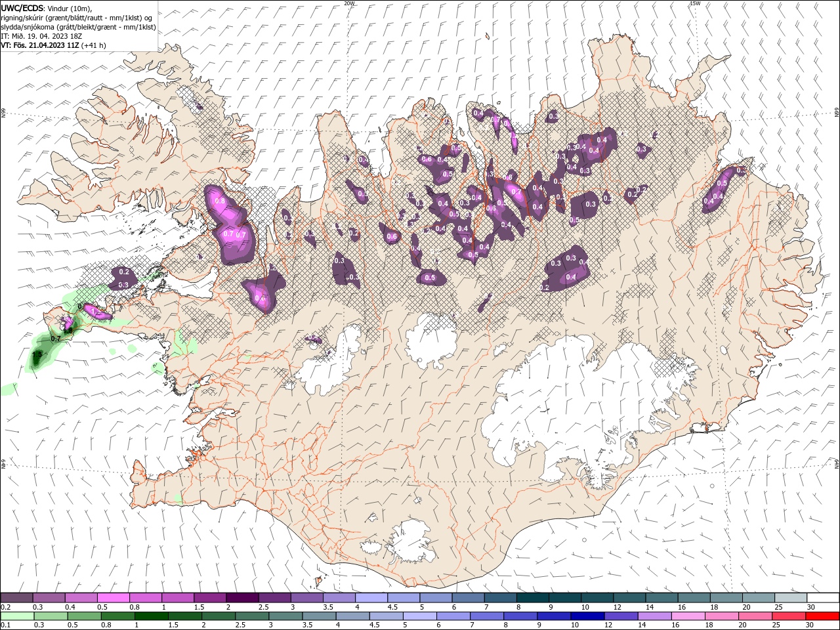Select lower legend light pink swatch 16–18
The height and width of the screenshot is (630, 840).
point(688,616)
